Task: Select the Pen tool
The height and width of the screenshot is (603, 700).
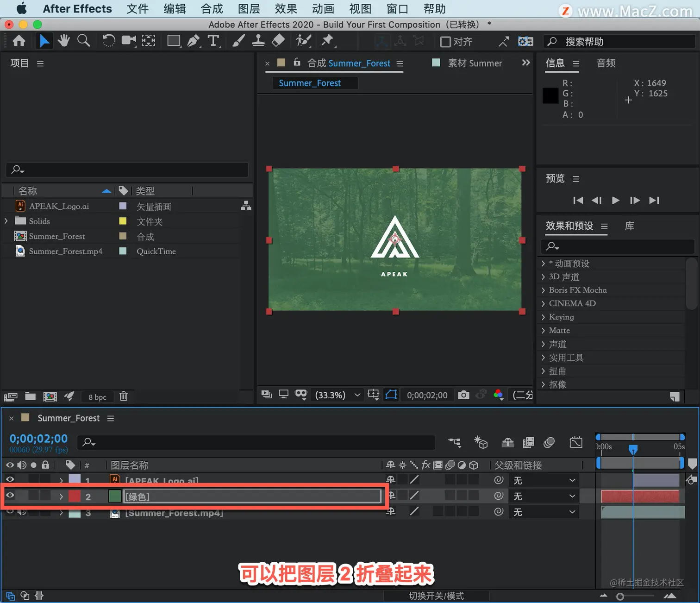Action: point(194,41)
